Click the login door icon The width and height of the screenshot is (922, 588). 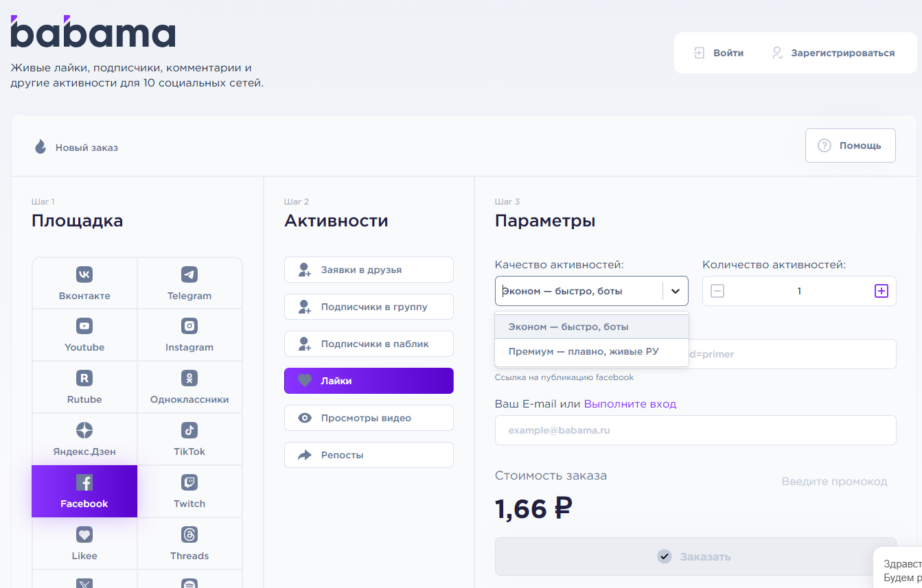699,53
